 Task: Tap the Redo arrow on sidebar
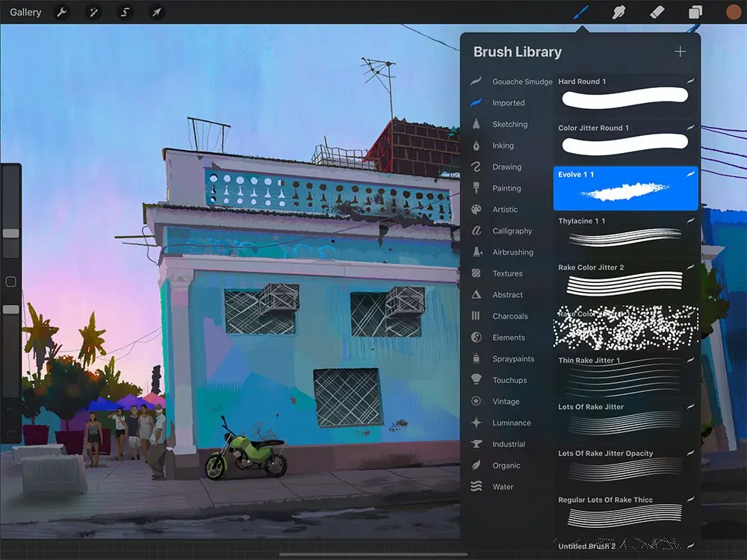tap(11, 433)
